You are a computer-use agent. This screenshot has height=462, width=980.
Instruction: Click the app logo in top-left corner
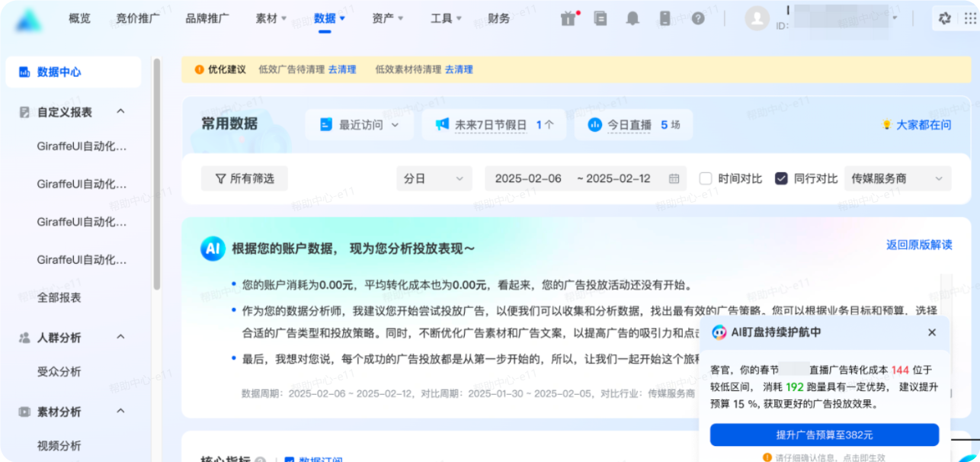(28, 20)
